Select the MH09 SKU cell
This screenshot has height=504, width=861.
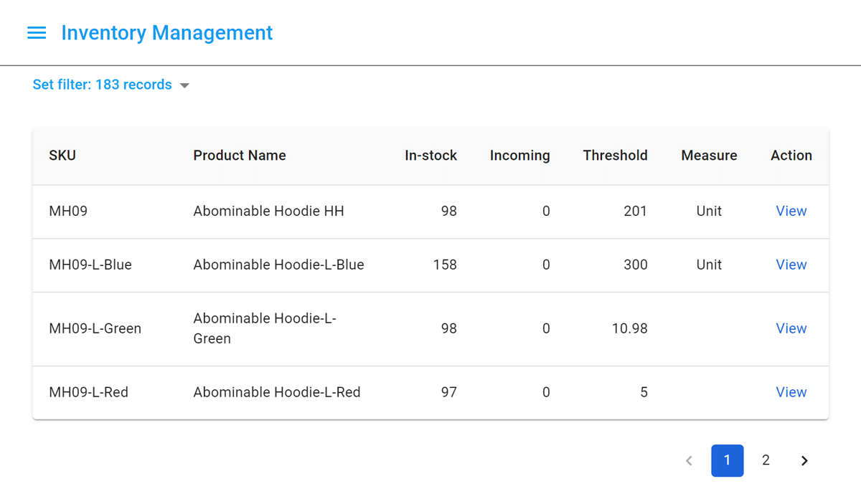tap(68, 211)
